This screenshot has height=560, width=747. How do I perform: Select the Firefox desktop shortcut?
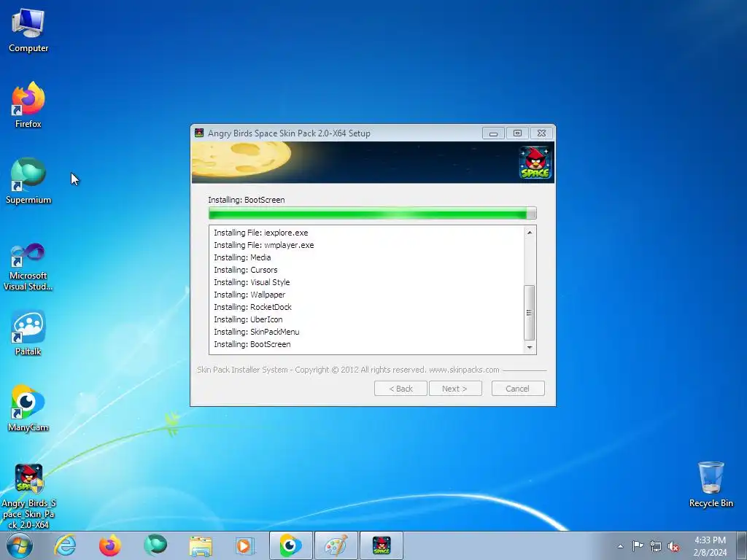[x=28, y=105]
